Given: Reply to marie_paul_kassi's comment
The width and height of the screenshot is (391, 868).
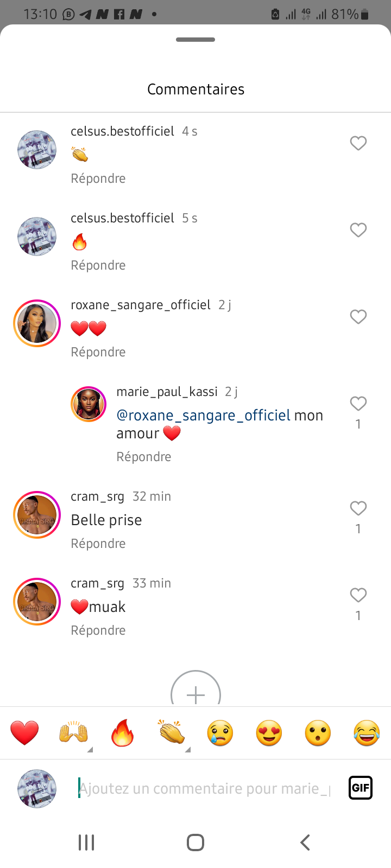Looking at the screenshot, I should pyautogui.click(x=144, y=457).
